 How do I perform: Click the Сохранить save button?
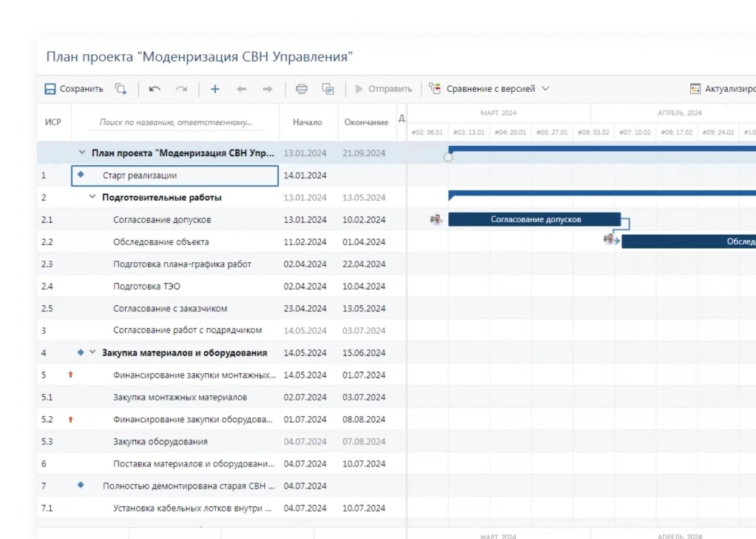[x=73, y=89]
